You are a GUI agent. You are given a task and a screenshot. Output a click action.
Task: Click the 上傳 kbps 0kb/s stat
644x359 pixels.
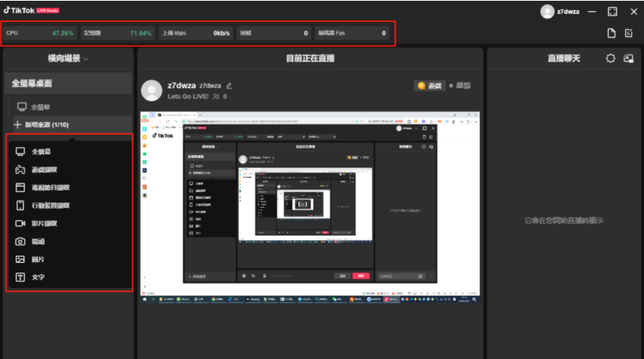click(196, 33)
